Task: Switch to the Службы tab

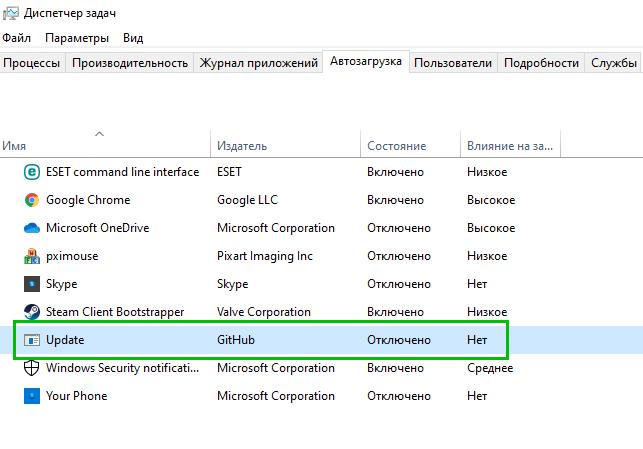Action: coord(613,63)
